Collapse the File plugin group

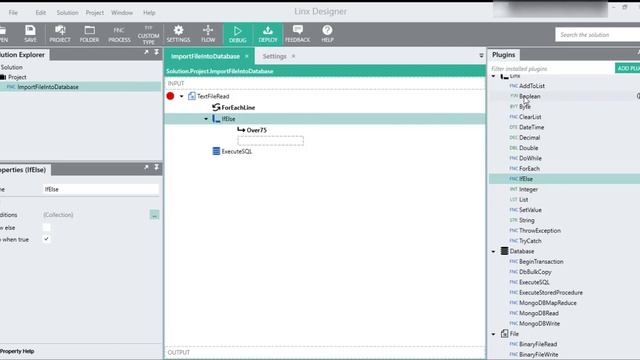[x=493, y=334]
